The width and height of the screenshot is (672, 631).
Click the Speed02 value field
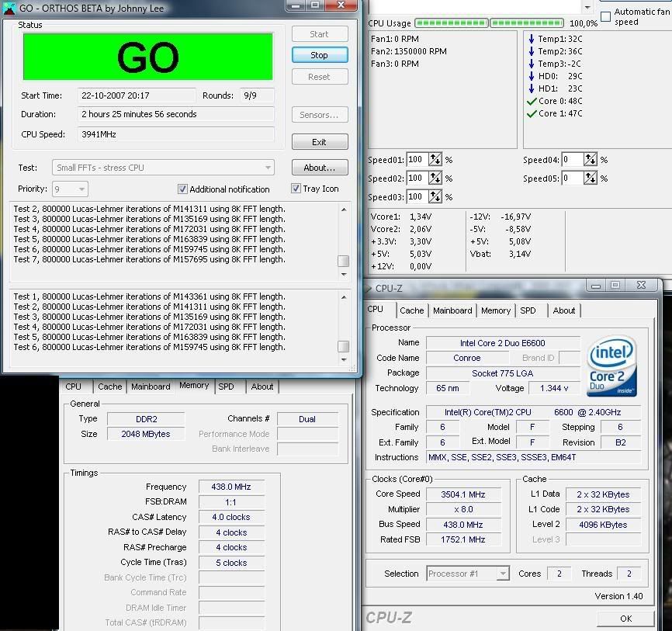[417, 178]
